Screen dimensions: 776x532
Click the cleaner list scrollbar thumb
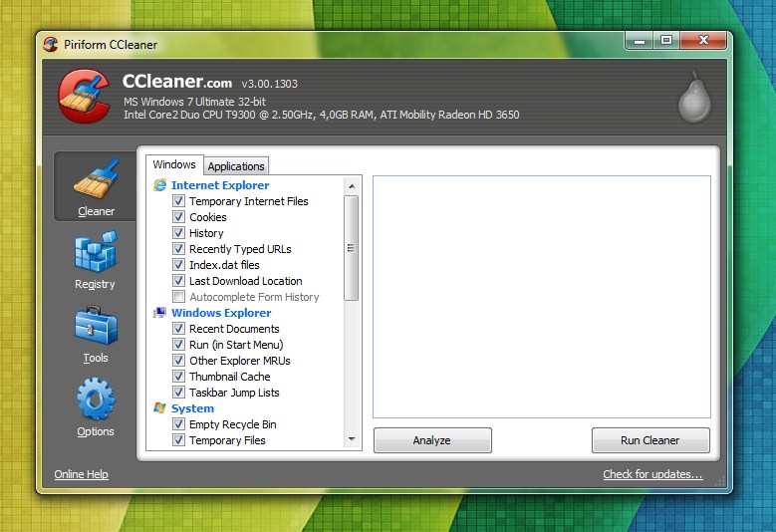pos(352,248)
